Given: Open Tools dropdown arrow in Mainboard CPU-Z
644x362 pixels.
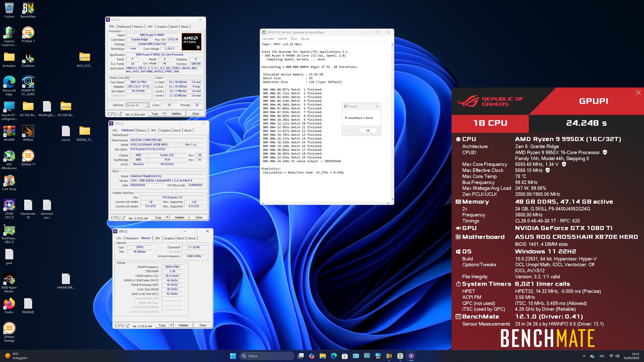Looking at the screenshot, I should click(167, 217).
